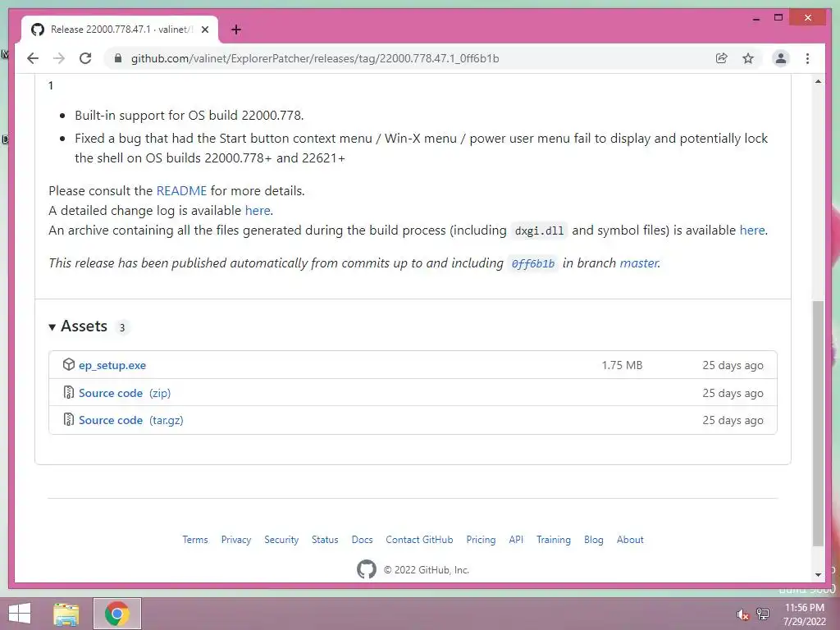Open the Blog footer link

tap(594, 540)
